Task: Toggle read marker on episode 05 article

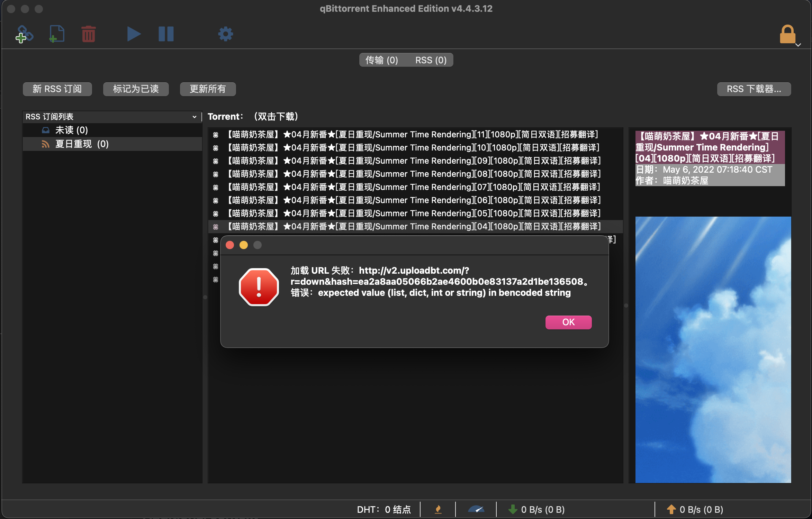Action: (x=216, y=213)
